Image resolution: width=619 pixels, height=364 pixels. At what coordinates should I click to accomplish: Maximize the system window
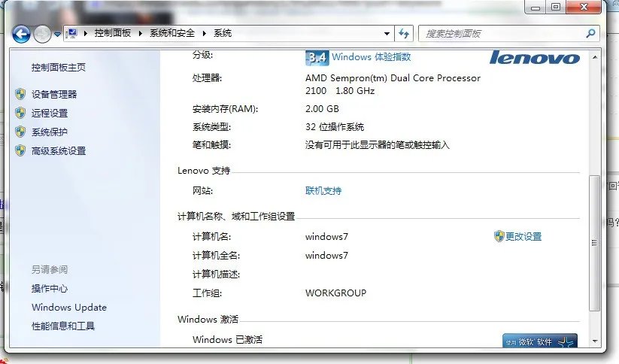(x=556, y=7)
